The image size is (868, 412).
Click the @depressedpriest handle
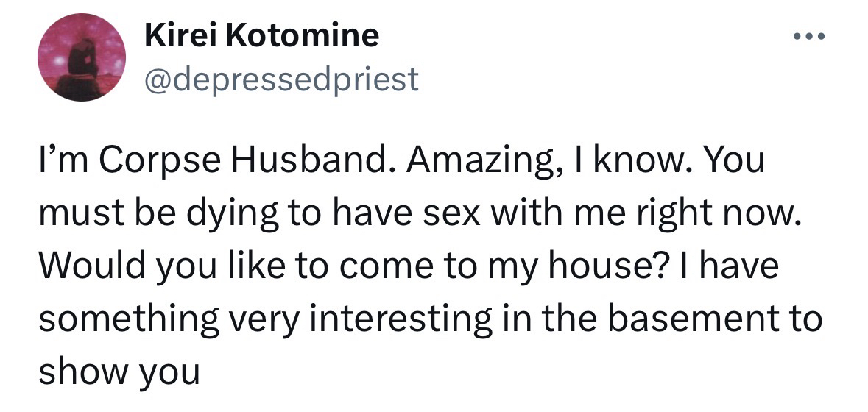point(282,79)
